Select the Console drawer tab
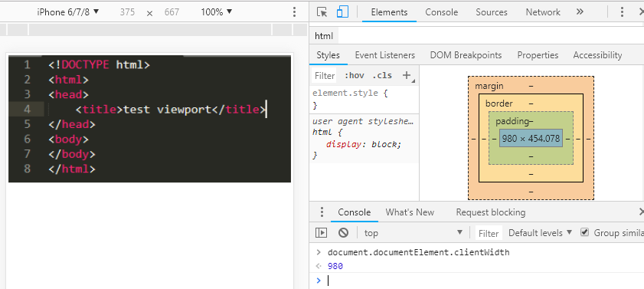 pyautogui.click(x=354, y=212)
